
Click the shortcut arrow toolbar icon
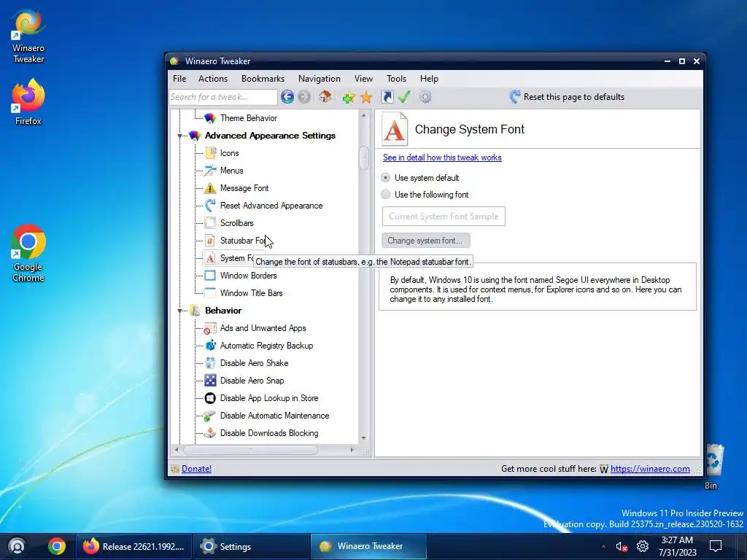pos(387,97)
